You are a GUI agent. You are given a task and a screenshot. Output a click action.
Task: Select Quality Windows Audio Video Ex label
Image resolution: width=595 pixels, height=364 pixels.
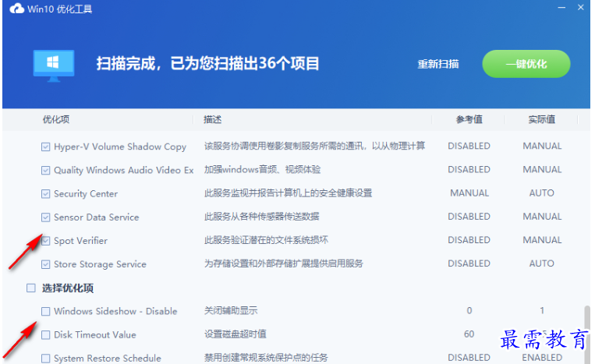124,170
